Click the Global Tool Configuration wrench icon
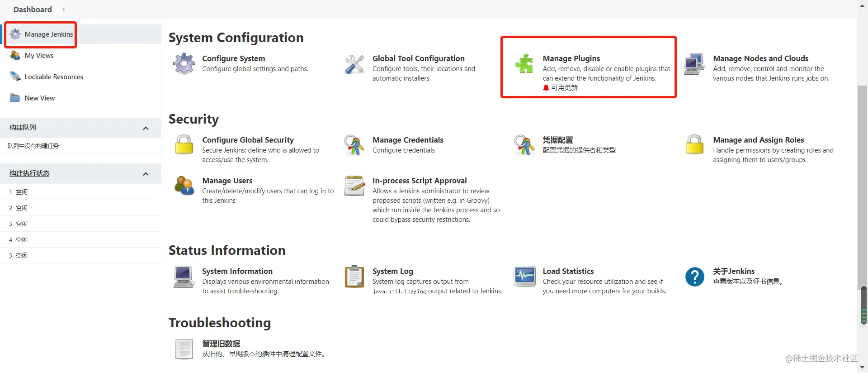Screen dimensions: 868x373 354,64
